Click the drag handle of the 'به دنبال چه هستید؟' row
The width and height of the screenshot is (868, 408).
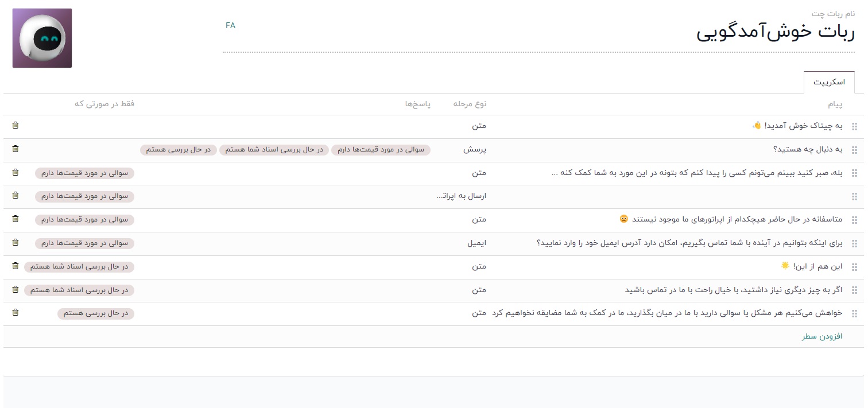854,150
